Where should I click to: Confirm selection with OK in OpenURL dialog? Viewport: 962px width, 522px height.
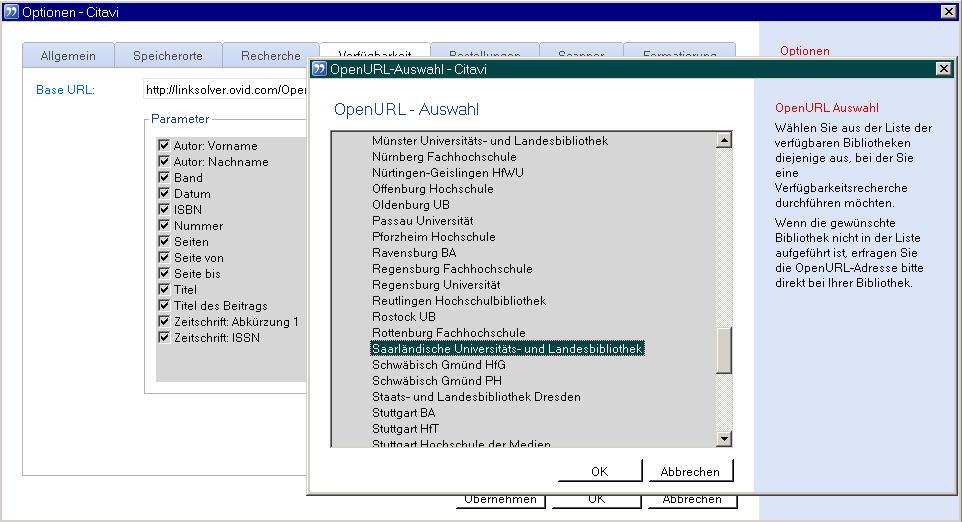click(x=599, y=471)
